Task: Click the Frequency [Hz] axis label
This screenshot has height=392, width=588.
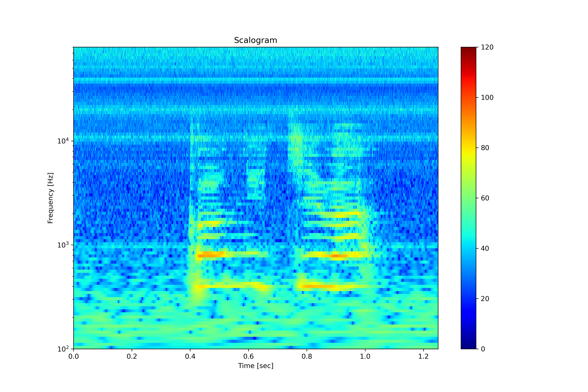Action: coord(50,198)
